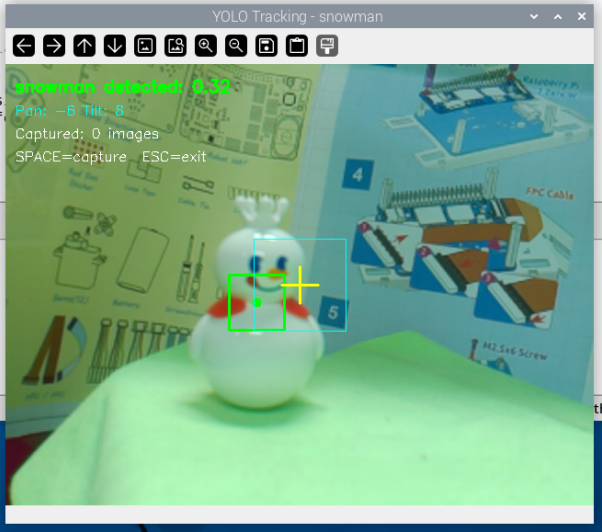The height and width of the screenshot is (532, 602).
Task: Zoom in with the plus magnifier icon
Action: [x=206, y=46]
